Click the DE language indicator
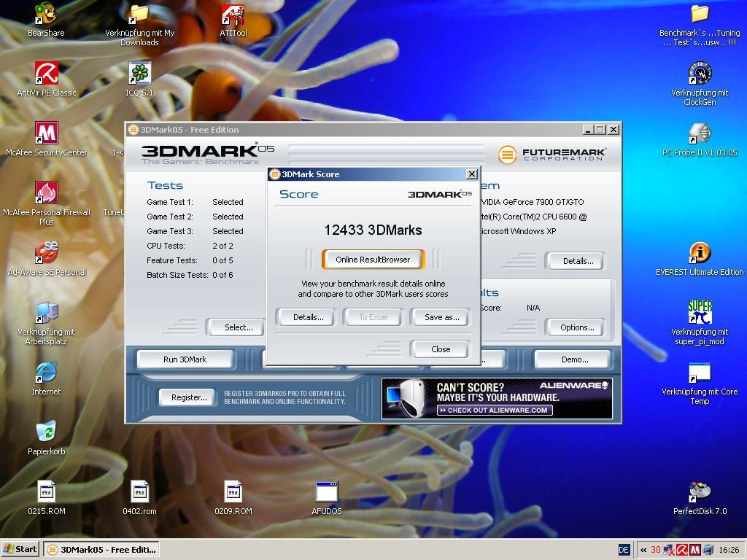 click(x=624, y=550)
